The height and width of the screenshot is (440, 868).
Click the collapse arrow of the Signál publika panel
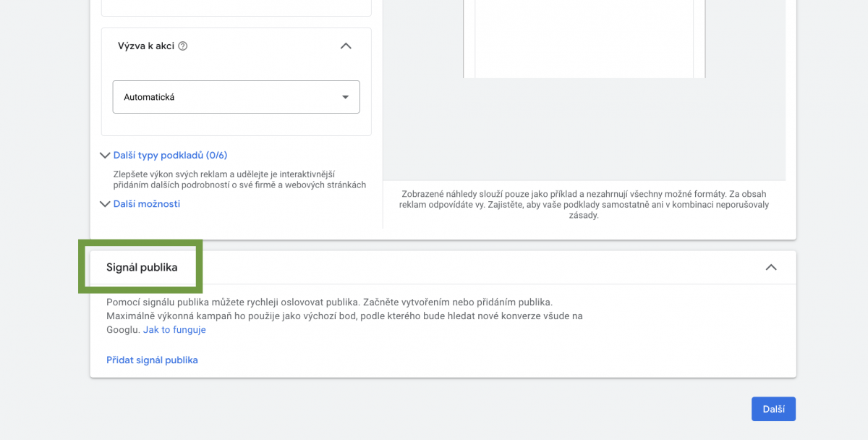(770, 267)
